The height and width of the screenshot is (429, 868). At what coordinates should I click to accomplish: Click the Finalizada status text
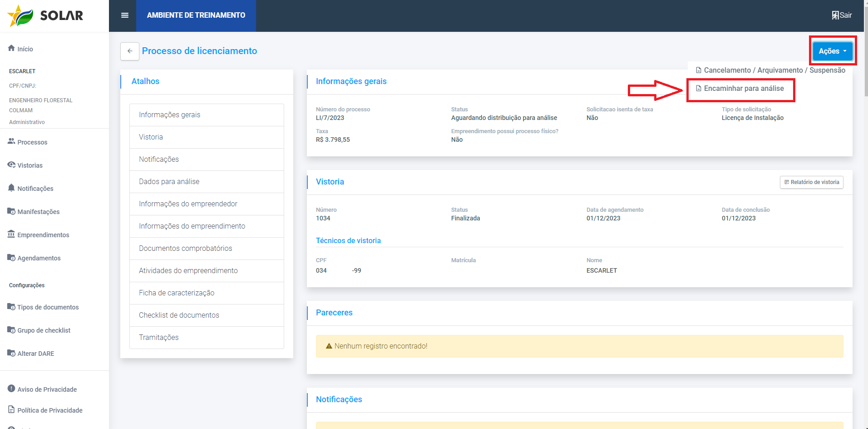(x=465, y=218)
